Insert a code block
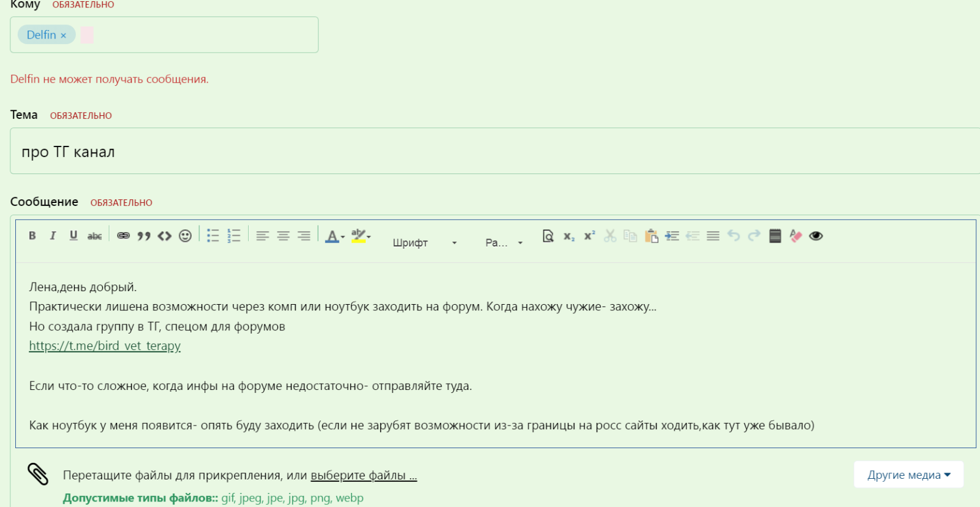Viewport: 980px width, 507px height. tap(164, 235)
